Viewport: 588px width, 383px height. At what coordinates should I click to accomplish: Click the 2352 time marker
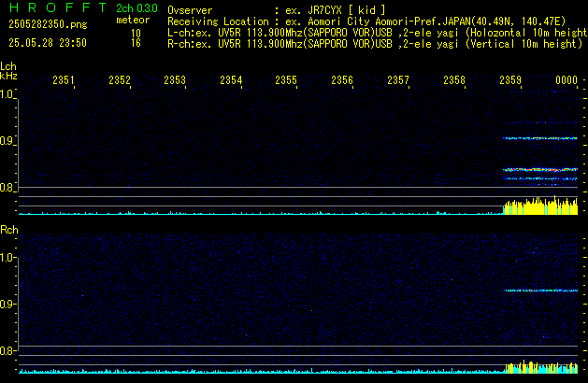(x=120, y=80)
